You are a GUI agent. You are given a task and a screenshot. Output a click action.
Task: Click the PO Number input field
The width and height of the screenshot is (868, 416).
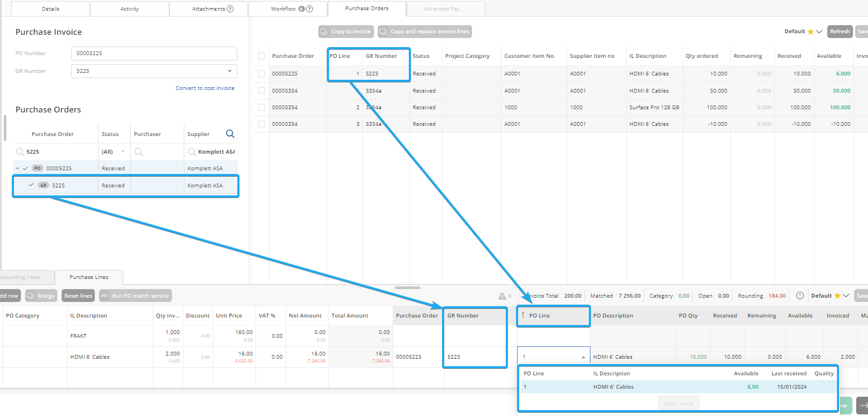point(154,54)
